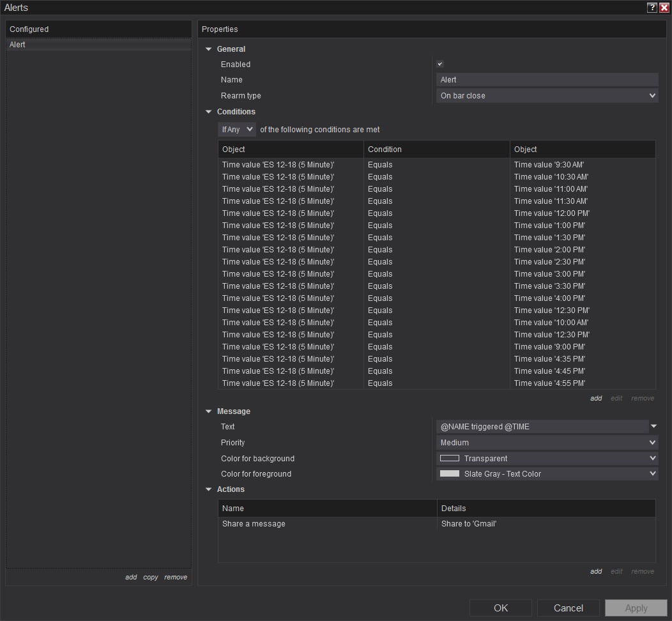672x621 pixels.
Task: Select condition row with '11:00 AM'
Action: click(437, 189)
